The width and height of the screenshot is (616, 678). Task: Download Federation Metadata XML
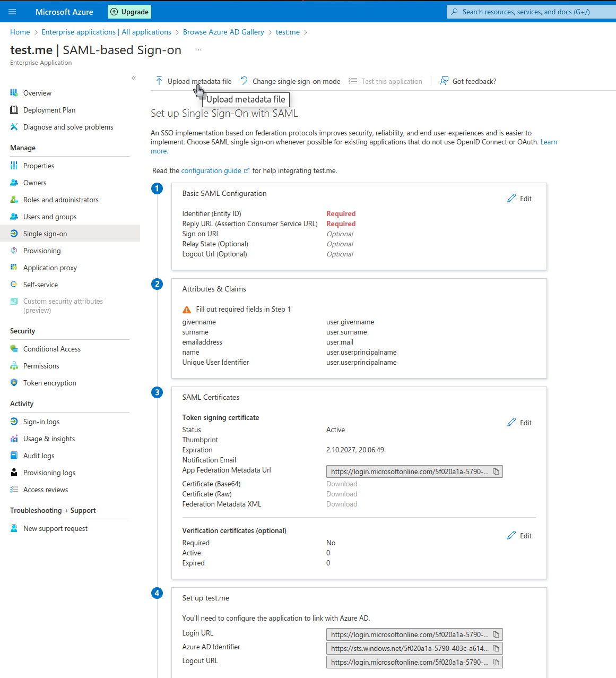coord(342,504)
